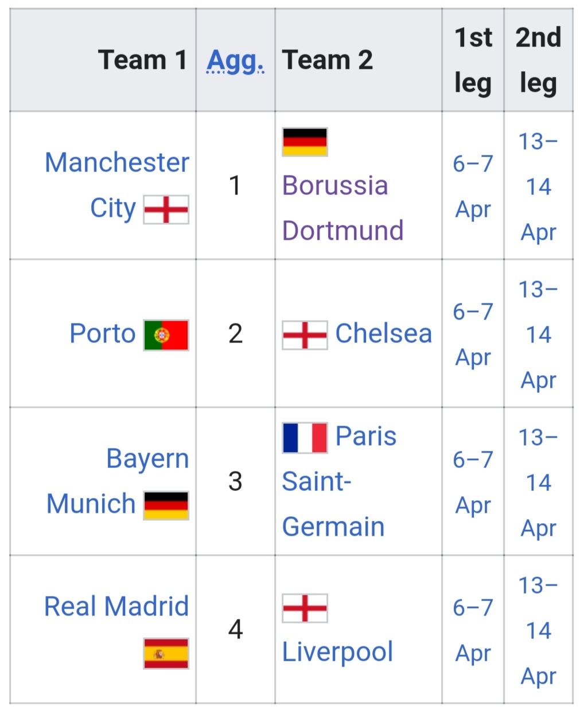Click 13–14 Apr second leg for Liverpool

[x=538, y=630]
